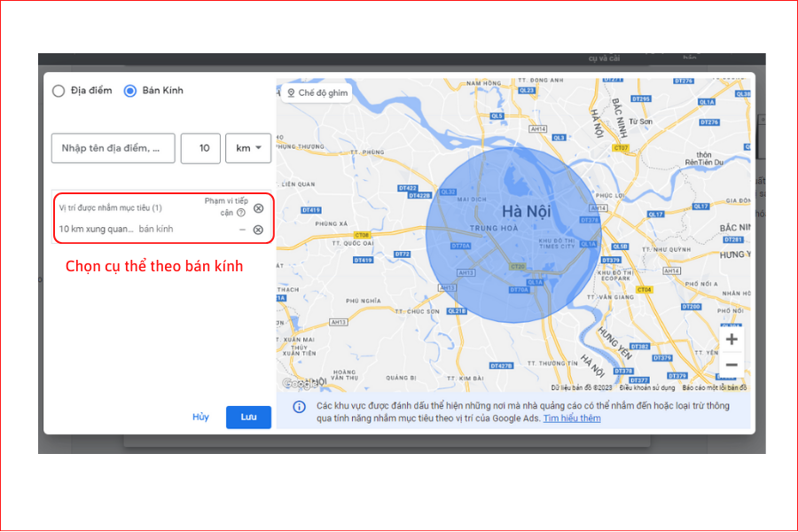Click the TRUNG HOÀ label on the map
Image resolution: width=798 pixels, height=532 pixels.
point(494,228)
